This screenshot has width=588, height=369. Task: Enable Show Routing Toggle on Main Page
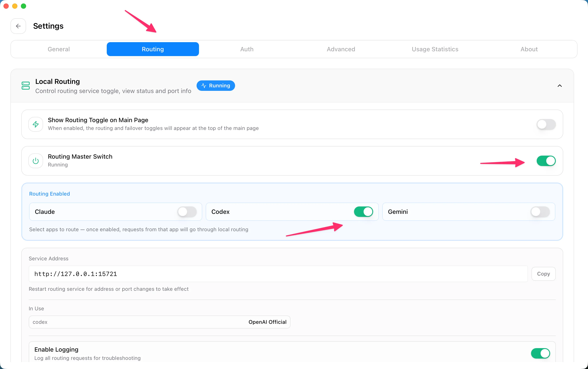pyautogui.click(x=546, y=124)
